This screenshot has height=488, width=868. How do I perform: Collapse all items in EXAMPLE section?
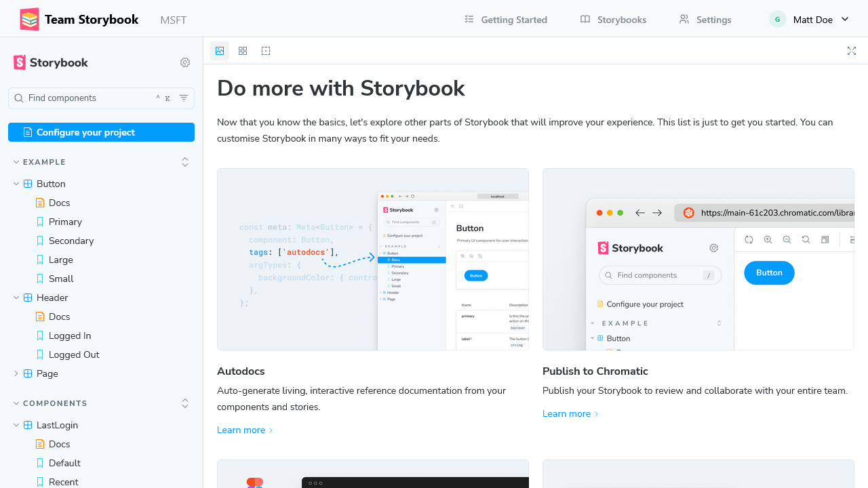point(185,162)
